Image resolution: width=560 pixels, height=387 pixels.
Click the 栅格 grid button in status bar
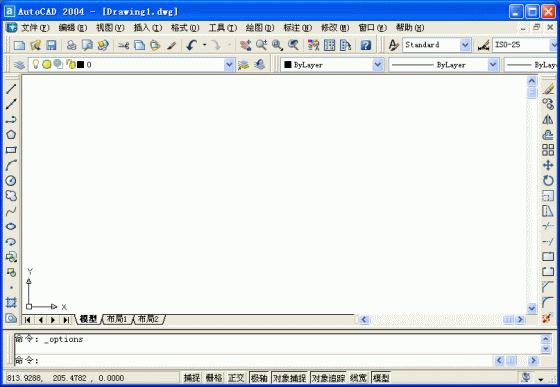click(x=214, y=378)
